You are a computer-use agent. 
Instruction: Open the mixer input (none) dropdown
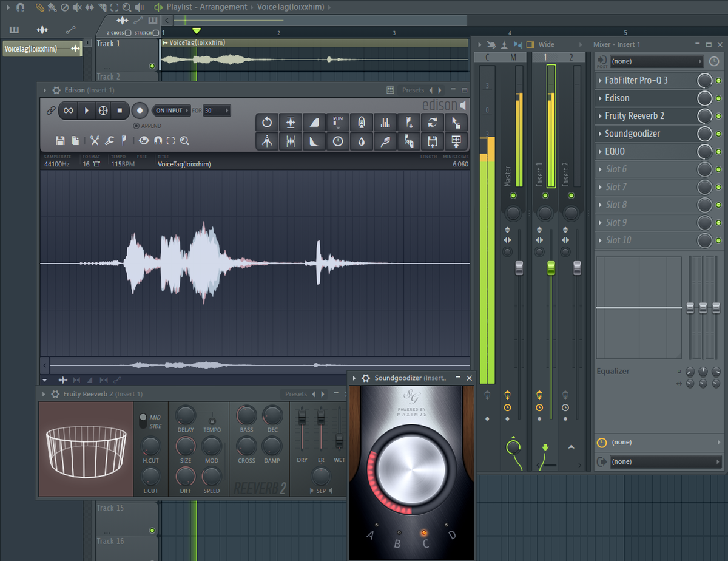point(657,61)
